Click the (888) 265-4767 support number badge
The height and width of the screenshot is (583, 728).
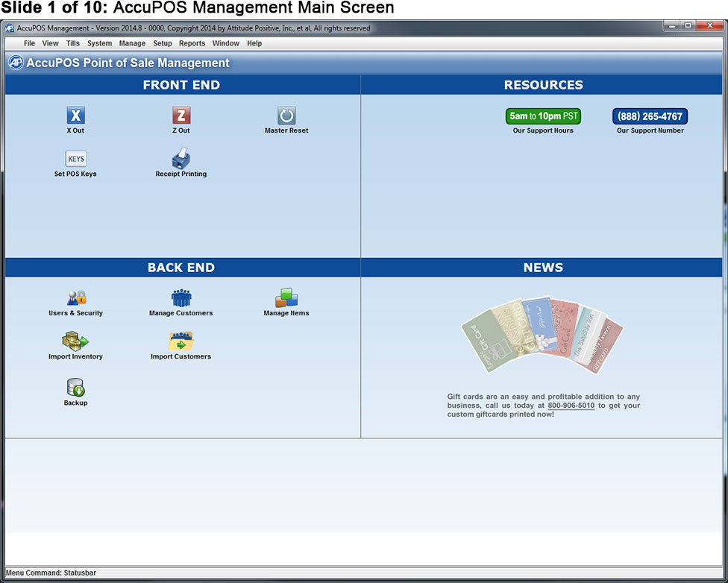[650, 116]
